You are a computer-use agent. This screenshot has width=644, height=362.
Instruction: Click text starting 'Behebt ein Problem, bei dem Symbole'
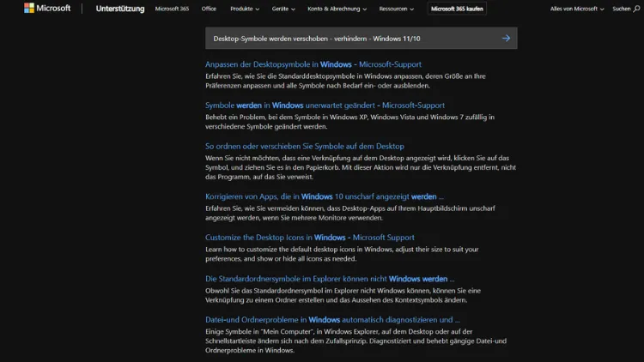(349, 122)
